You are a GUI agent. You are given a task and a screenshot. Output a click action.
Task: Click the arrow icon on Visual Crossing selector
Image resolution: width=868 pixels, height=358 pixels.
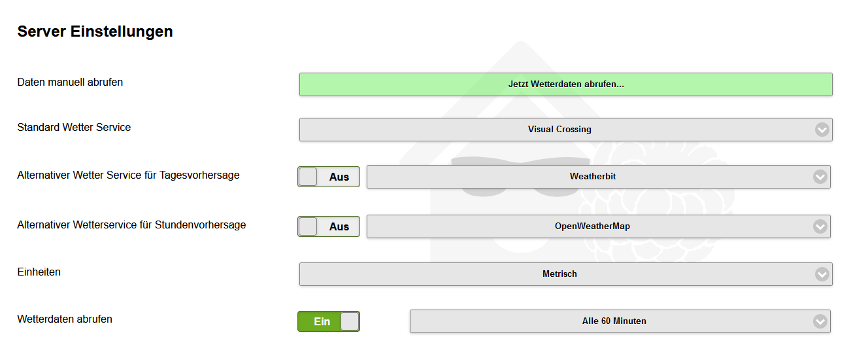pos(822,130)
